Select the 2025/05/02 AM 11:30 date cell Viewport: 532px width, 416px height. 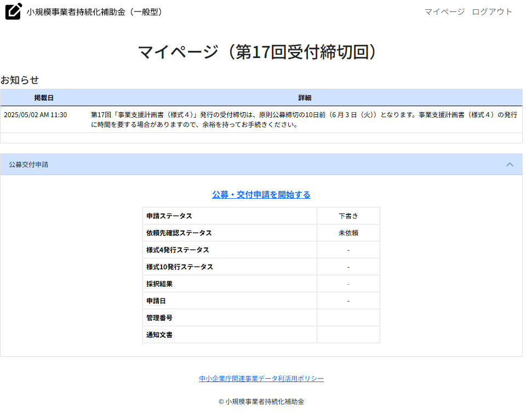pyautogui.click(x=35, y=115)
